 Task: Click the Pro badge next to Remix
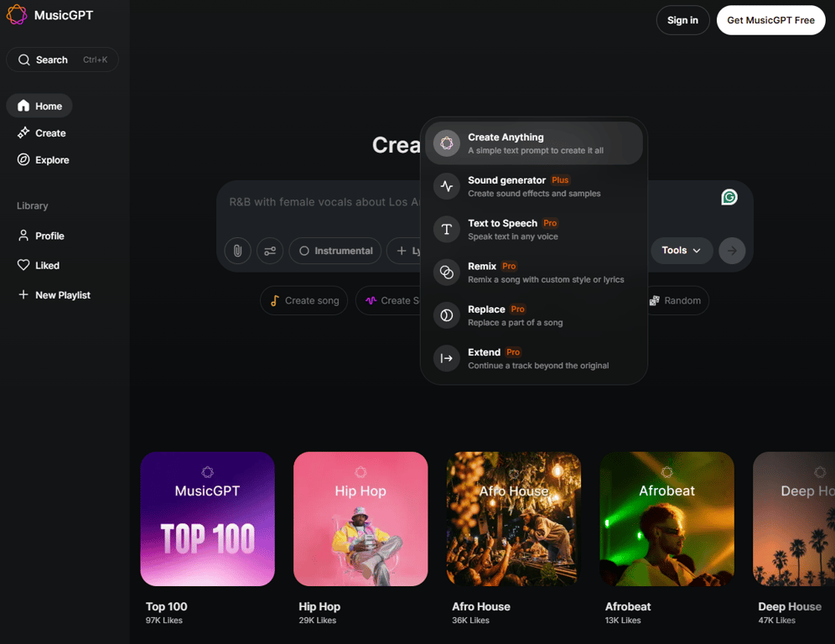pos(509,266)
